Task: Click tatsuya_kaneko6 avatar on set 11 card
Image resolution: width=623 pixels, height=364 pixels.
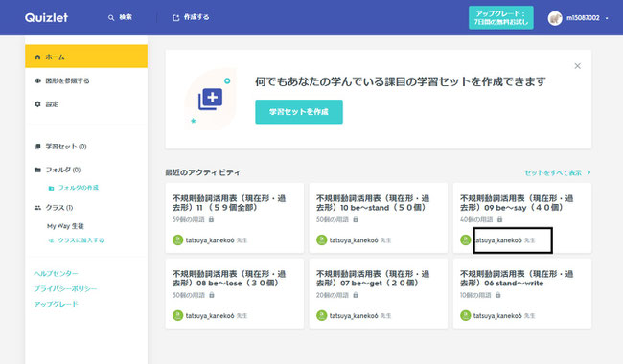Action: tap(177, 239)
